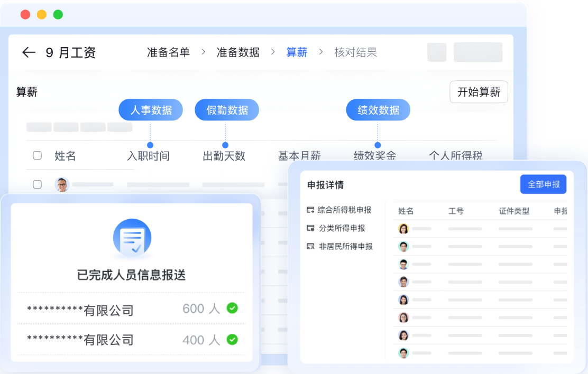This screenshot has width=588, height=374.
Task: Open the 准备名单 step
Action: pyautogui.click(x=168, y=52)
